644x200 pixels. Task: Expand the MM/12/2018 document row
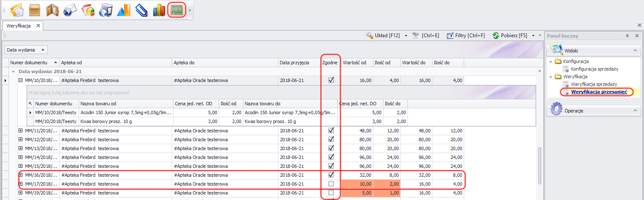21,140
